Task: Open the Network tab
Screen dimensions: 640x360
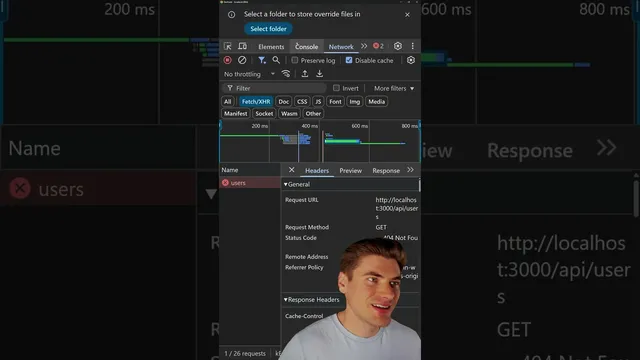Action: point(341,47)
